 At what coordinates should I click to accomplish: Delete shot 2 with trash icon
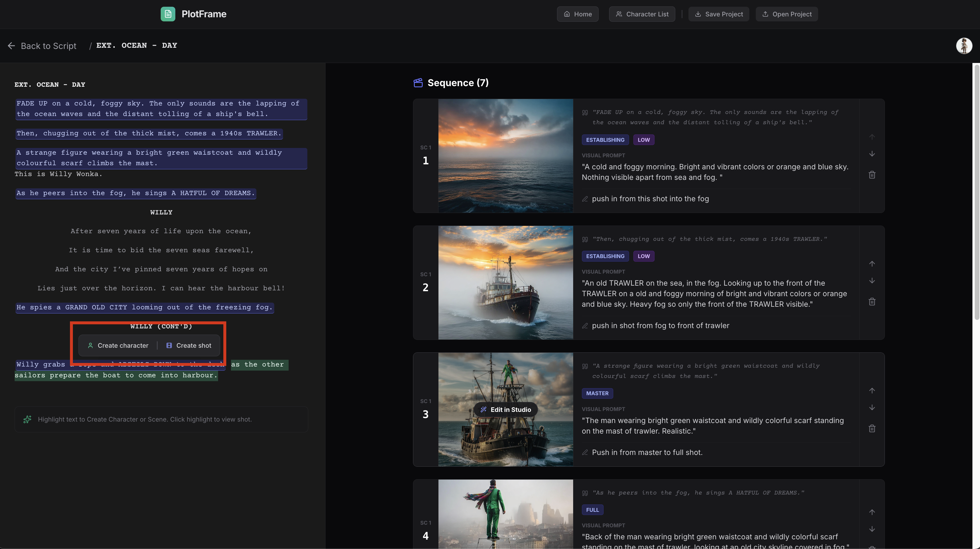tap(872, 301)
